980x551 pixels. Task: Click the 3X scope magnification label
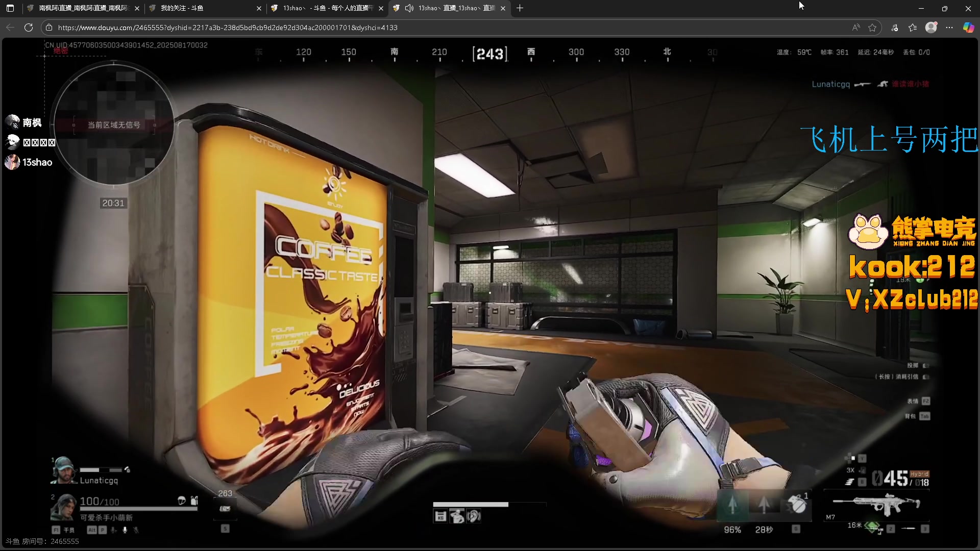pos(850,470)
